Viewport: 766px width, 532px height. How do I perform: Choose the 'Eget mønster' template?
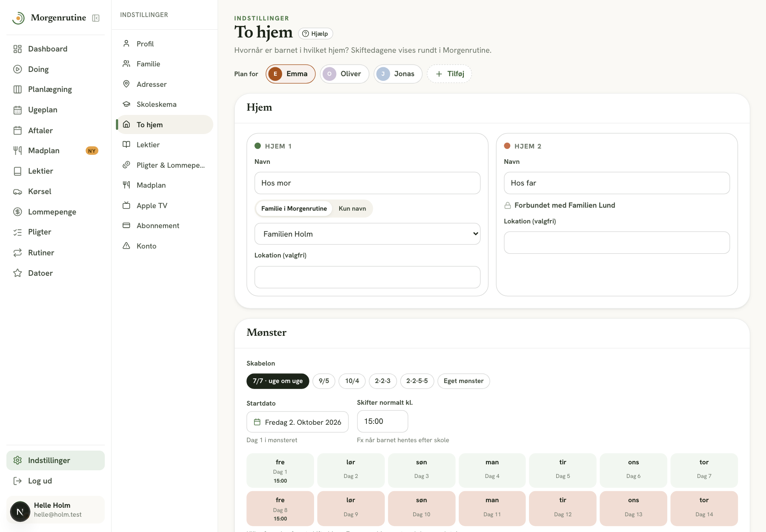tap(463, 381)
